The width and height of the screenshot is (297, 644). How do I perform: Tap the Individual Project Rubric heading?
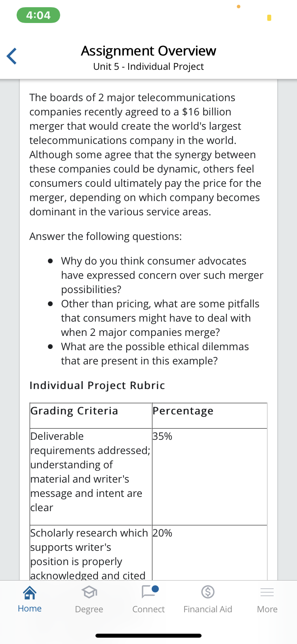click(97, 385)
